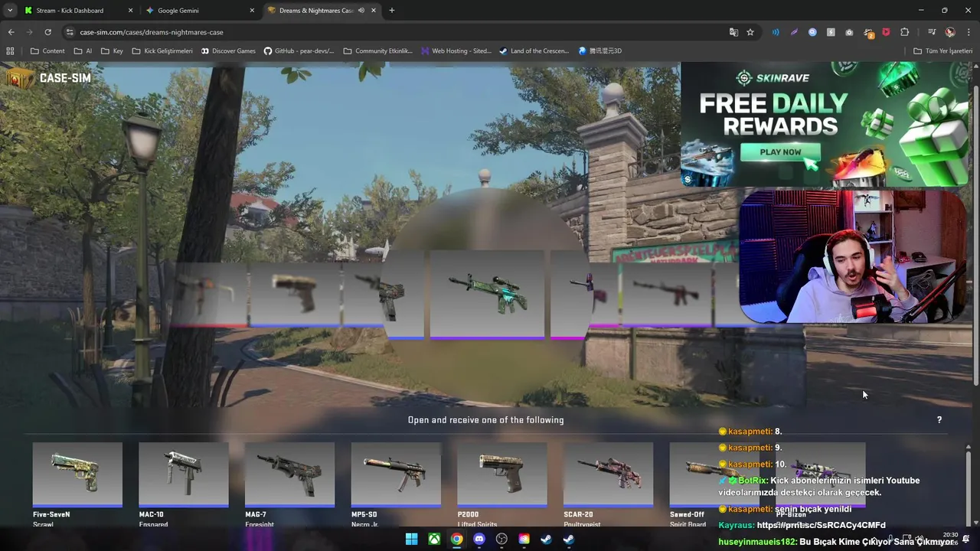Open the blue sound-wave extension icon
The width and height of the screenshot is (980, 551).
(x=776, y=32)
